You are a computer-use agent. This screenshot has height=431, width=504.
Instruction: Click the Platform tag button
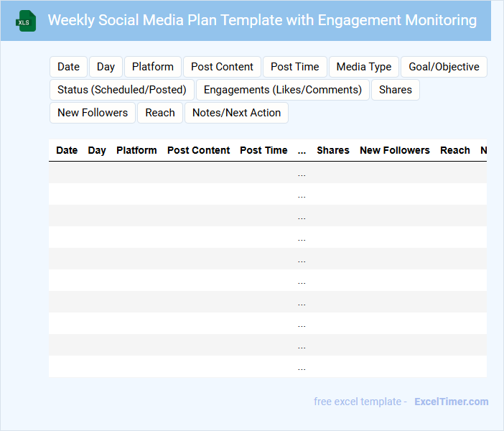(x=153, y=67)
